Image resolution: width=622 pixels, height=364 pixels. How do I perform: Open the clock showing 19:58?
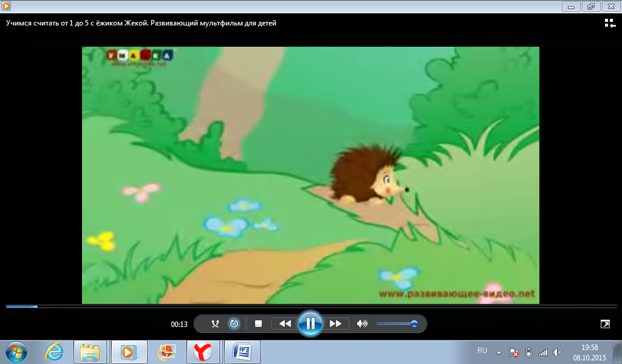click(589, 352)
